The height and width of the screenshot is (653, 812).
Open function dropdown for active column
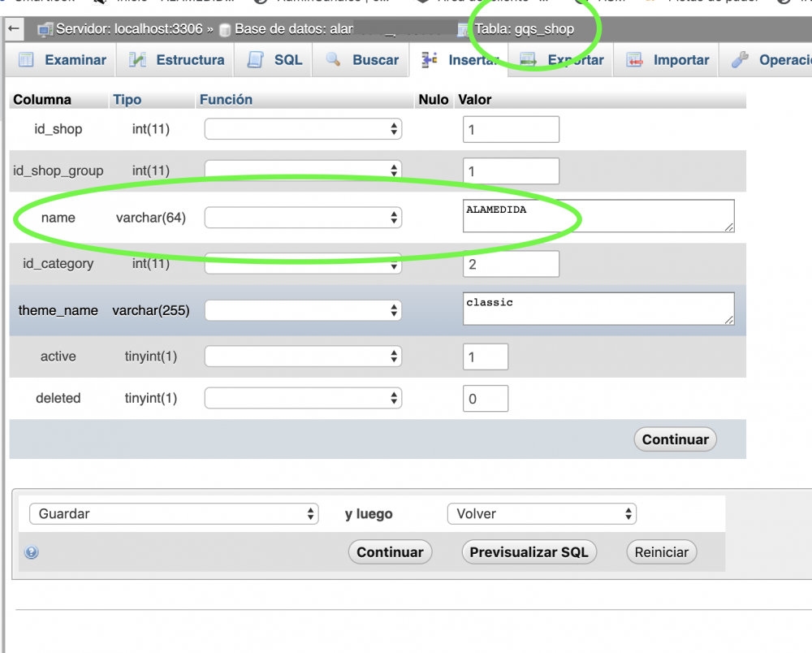tap(303, 357)
